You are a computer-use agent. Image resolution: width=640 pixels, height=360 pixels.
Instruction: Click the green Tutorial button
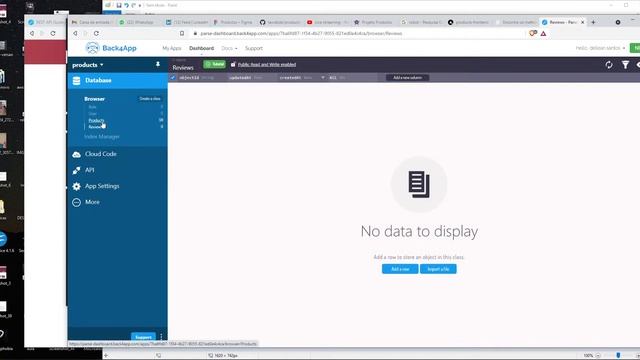[215, 64]
